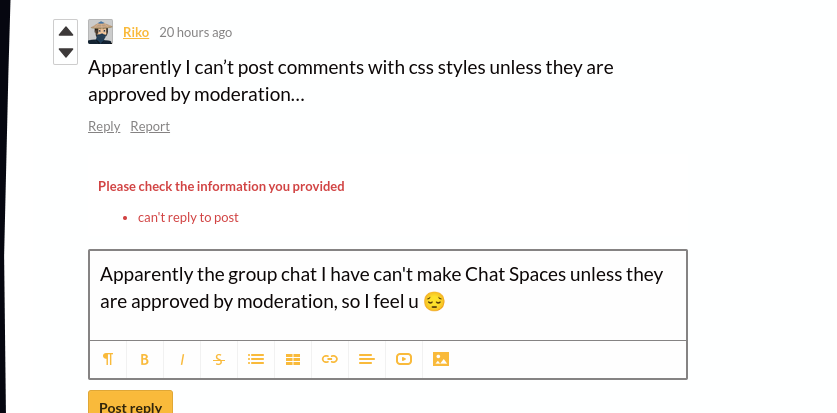The width and height of the screenshot is (837, 413).
Task: Toggle italic formatting
Action: [x=182, y=359]
